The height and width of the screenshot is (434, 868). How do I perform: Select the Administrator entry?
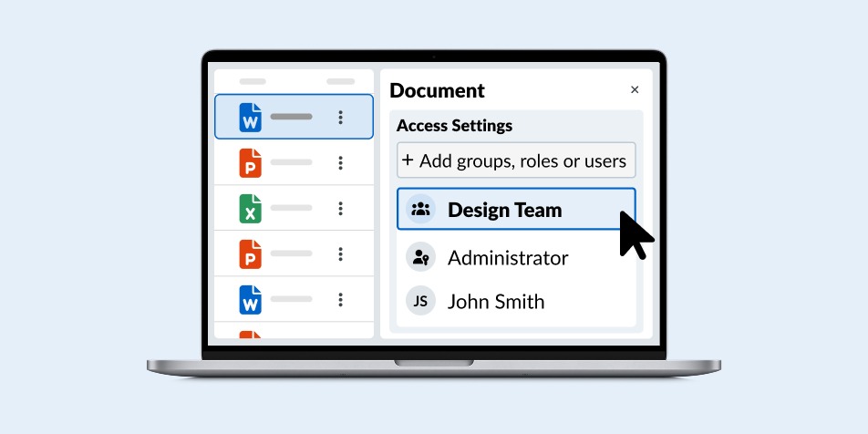(507, 258)
